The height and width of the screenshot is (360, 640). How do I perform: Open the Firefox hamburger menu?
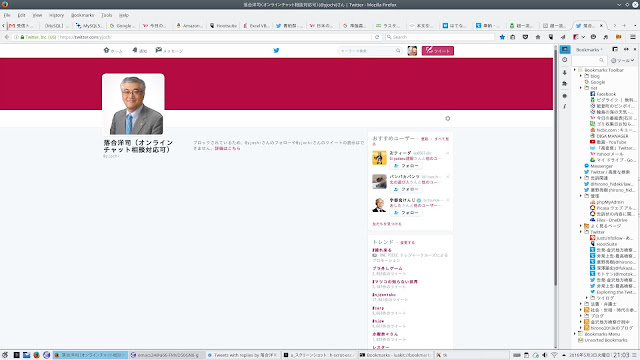click(633, 37)
